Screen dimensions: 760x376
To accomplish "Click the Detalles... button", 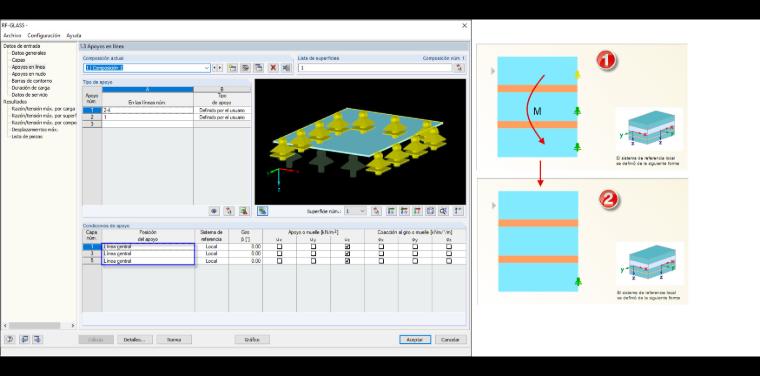I will point(135,340).
